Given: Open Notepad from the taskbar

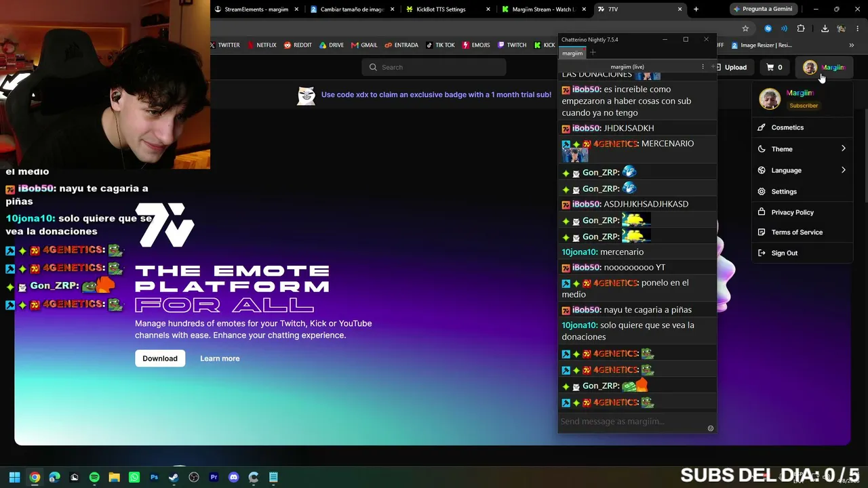Looking at the screenshot, I should coord(273,477).
